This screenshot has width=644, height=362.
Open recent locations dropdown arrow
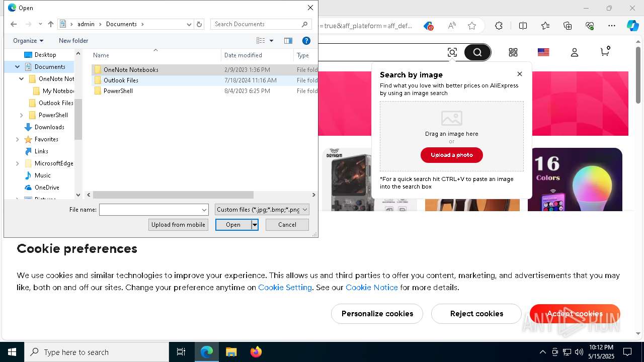[x=40, y=24]
